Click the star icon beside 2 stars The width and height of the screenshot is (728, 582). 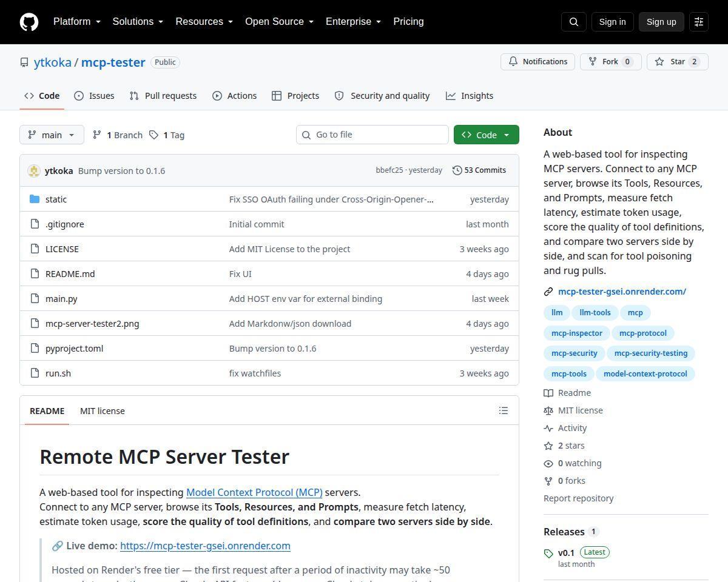click(x=548, y=446)
